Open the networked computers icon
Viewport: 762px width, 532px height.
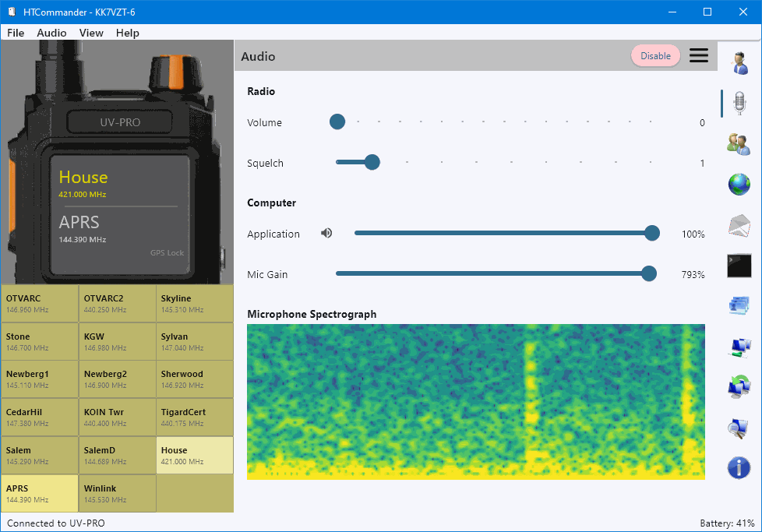point(739,347)
